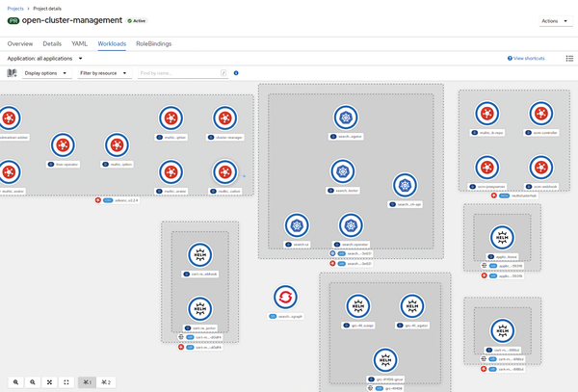Switch to the Overview tab
The height and width of the screenshot is (392, 578).
point(20,44)
